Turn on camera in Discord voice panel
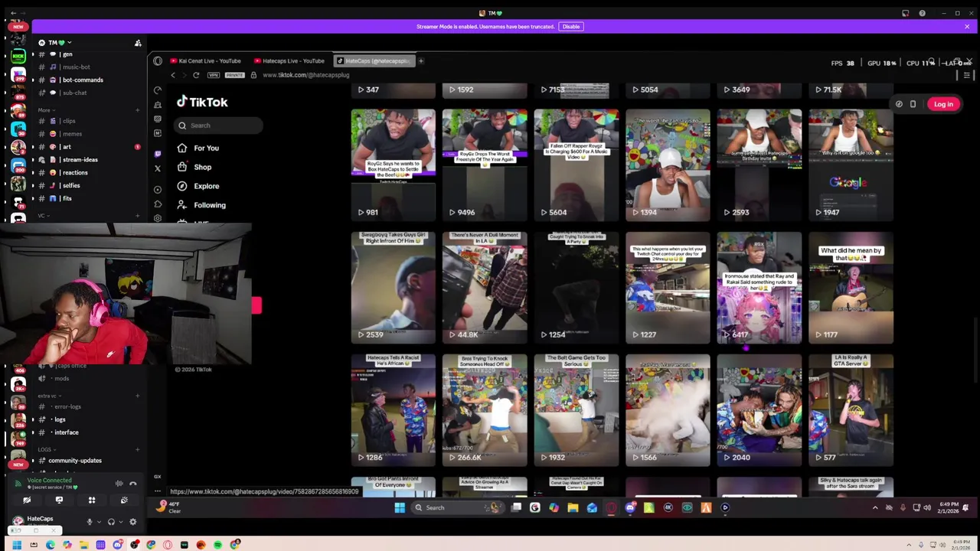 (x=27, y=500)
